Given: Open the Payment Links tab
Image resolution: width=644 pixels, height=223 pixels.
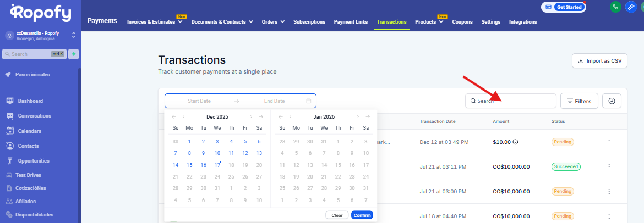Looking at the screenshot, I should [351, 22].
